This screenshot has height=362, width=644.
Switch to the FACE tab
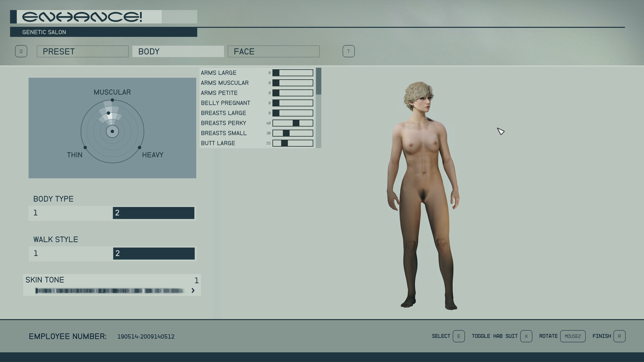pyautogui.click(x=274, y=51)
